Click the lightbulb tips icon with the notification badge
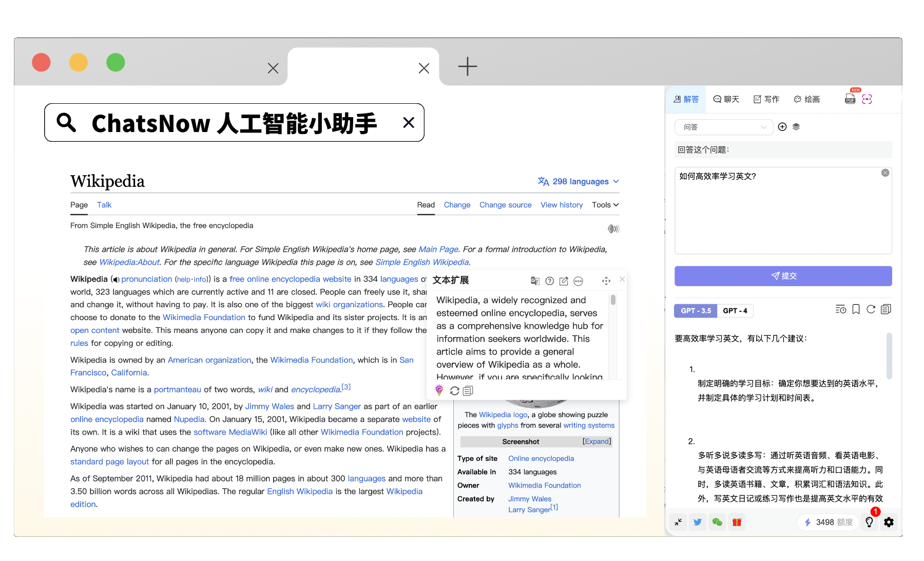Image resolution: width=924 pixels, height=561 pixels. [869, 522]
